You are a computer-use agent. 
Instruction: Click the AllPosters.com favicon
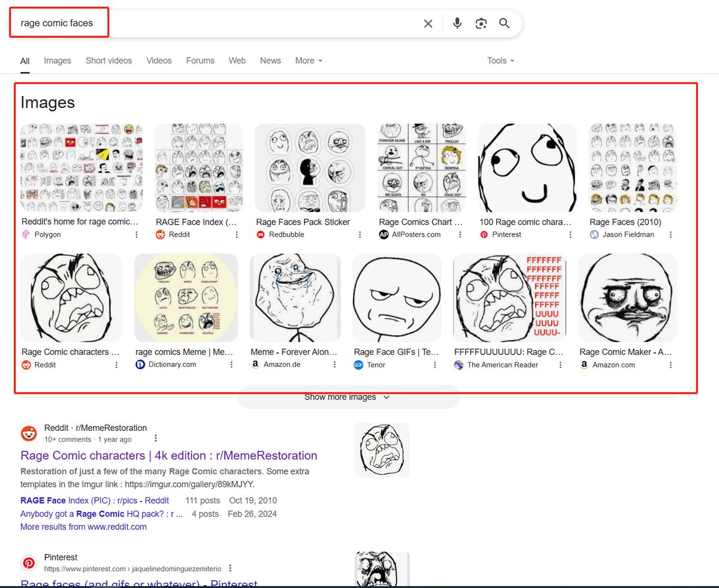click(x=384, y=234)
